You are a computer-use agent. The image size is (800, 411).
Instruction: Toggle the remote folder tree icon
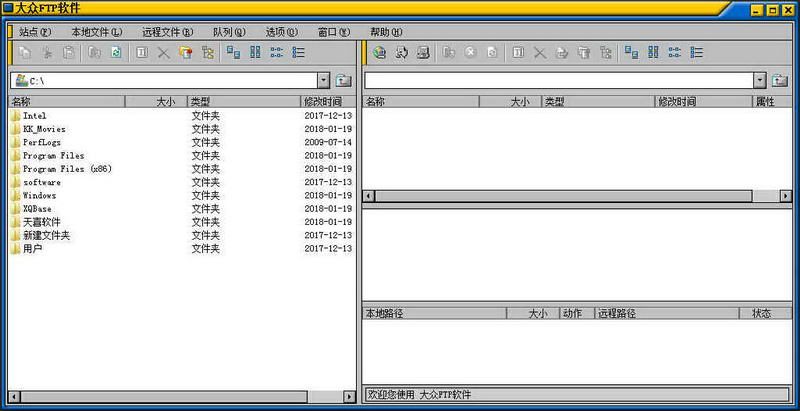tap(606, 53)
